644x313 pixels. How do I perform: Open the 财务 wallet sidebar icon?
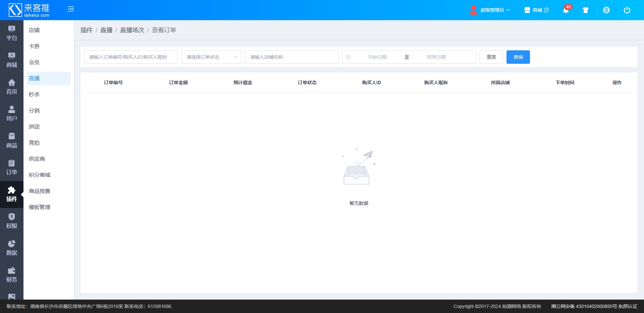point(12,274)
